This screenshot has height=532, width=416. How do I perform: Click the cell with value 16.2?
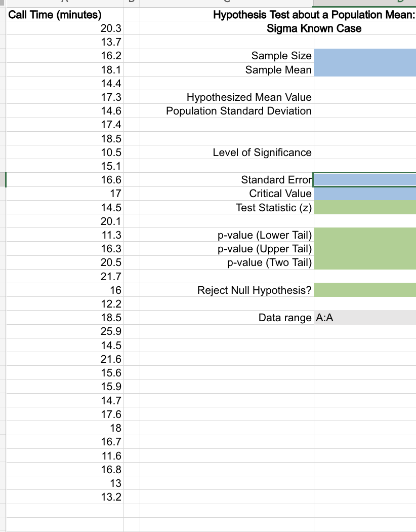[x=65, y=56]
